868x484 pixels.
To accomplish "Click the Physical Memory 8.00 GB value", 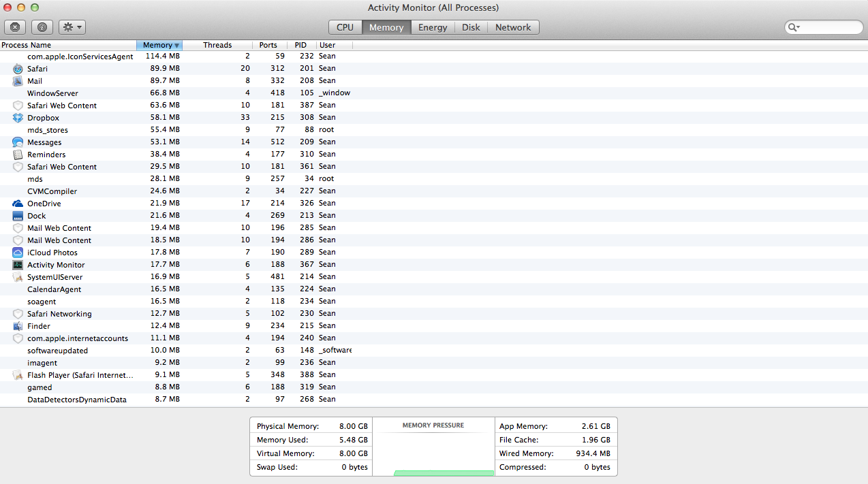I will coord(354,426).
